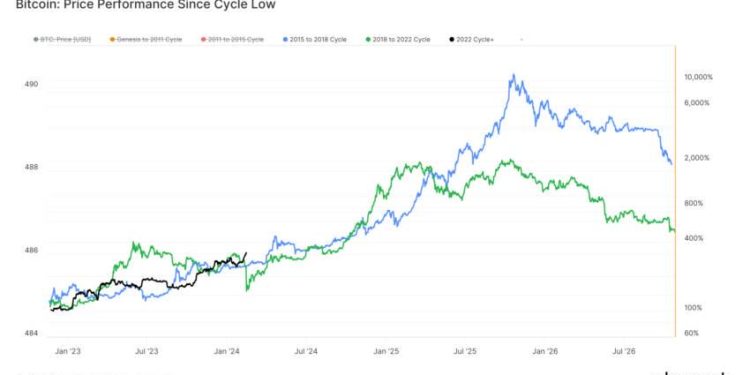Hide the 2018 to 2022 Cycle series

point(398,39)
